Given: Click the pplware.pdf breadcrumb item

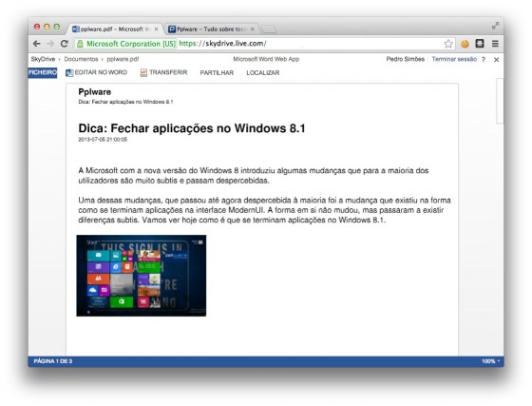Looking at the screenshot, I should [123, 59].
